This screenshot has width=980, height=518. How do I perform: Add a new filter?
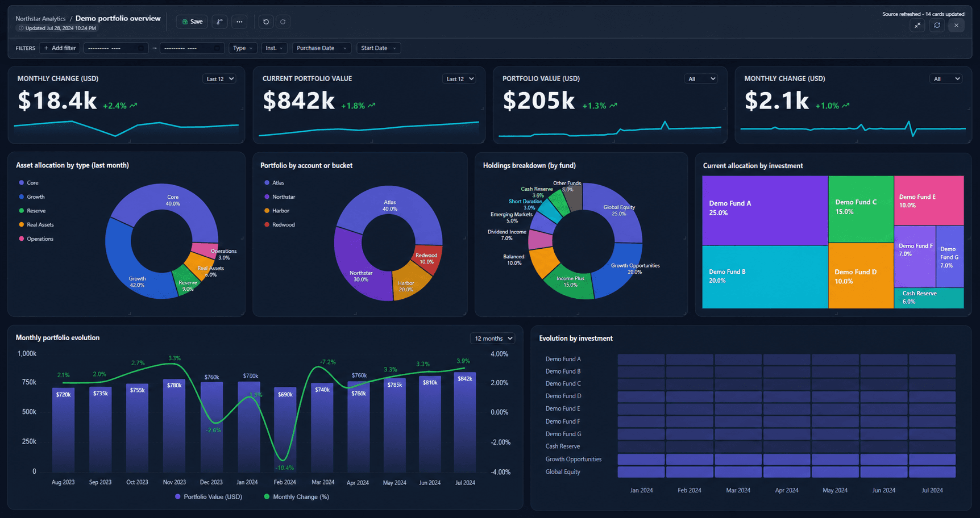tap(60, 48)
